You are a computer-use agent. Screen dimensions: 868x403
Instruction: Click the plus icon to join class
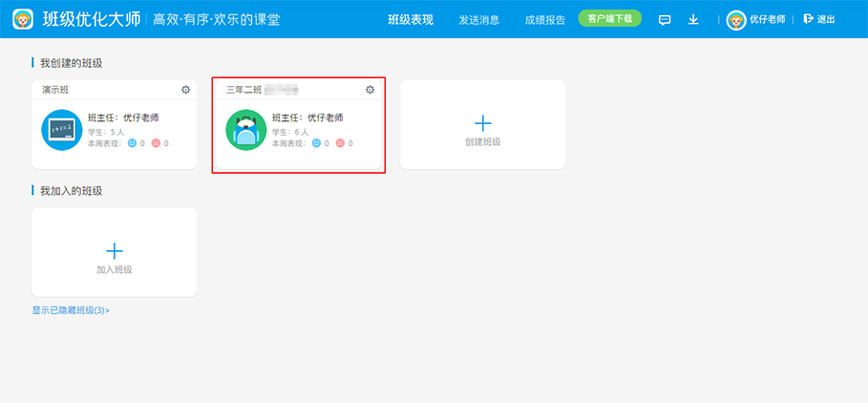[114, 251]
